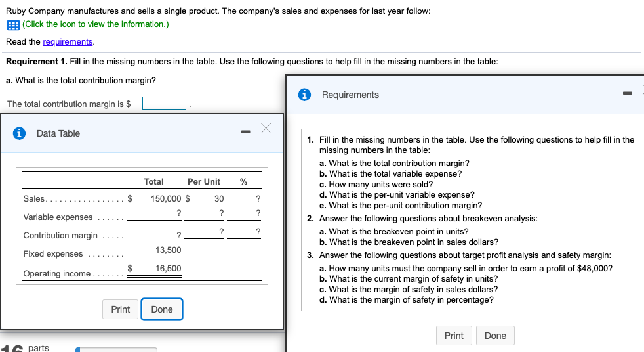Viewport: 644px width, 352px height.
Task: Minimize the Requirements dialog
Action: pyautogui.click(x=627, y=93)
